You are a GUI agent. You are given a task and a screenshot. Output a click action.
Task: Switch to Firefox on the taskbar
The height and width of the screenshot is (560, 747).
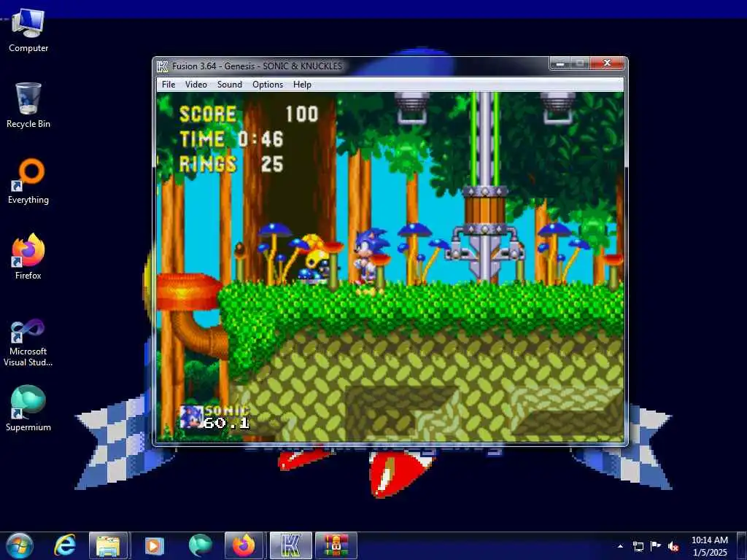coord(244,545)
